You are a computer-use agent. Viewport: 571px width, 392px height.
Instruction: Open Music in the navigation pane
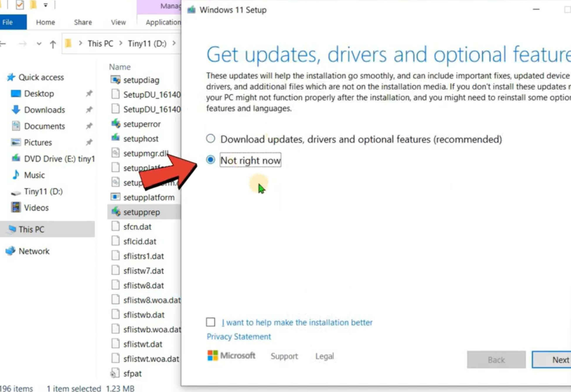click(34, 175)
